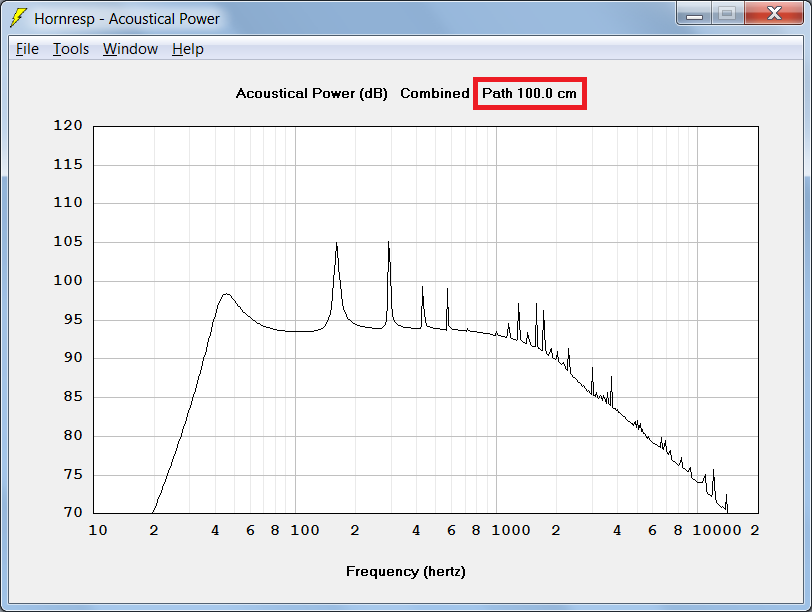Click the 1000 frequency axis label
Viewport: 812px width, 612px height.
511,530
